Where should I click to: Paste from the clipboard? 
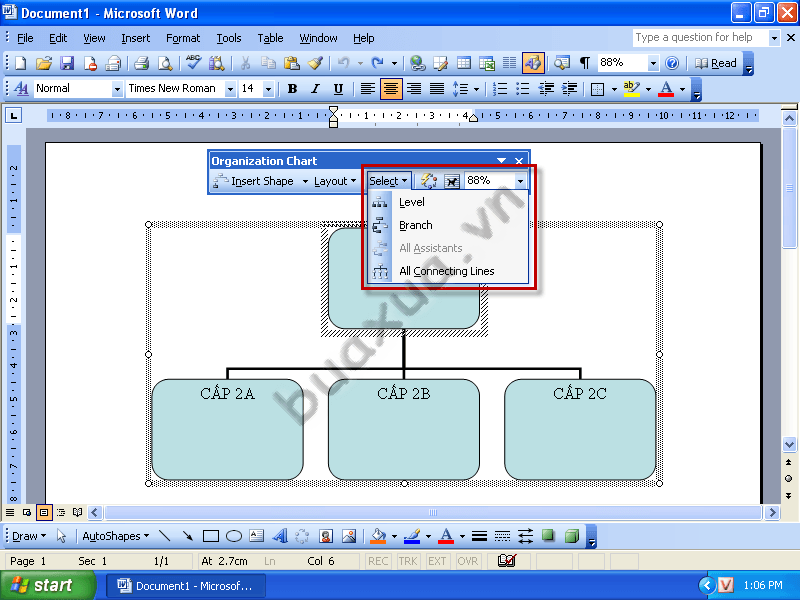point(292,63)
